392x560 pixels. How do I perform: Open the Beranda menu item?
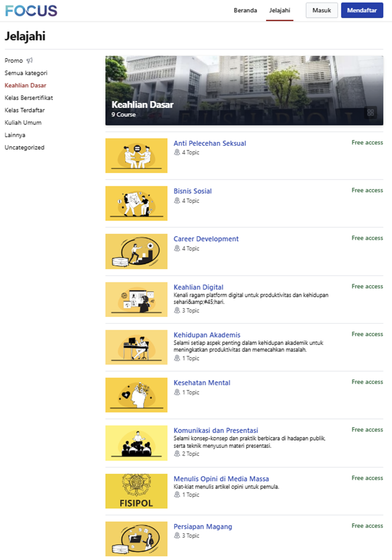245,10
